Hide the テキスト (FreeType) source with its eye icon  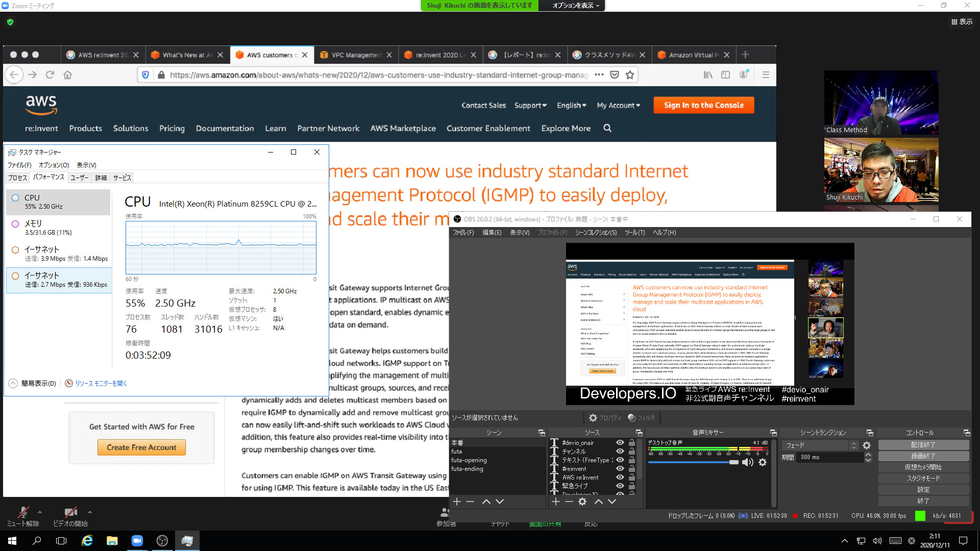[x=620, y=460]
